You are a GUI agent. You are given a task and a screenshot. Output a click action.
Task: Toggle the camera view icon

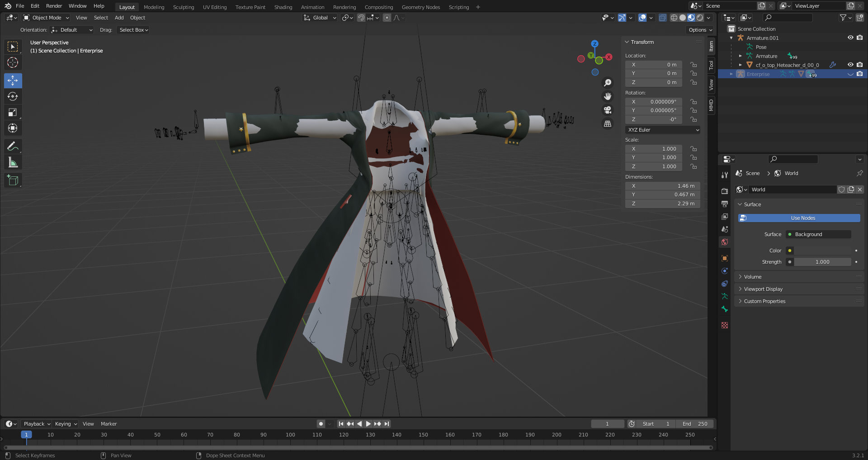tap(608, 110)
